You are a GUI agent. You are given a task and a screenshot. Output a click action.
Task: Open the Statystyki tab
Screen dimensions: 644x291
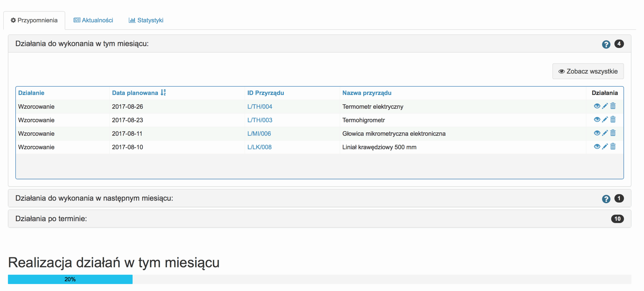click(146, 20)
